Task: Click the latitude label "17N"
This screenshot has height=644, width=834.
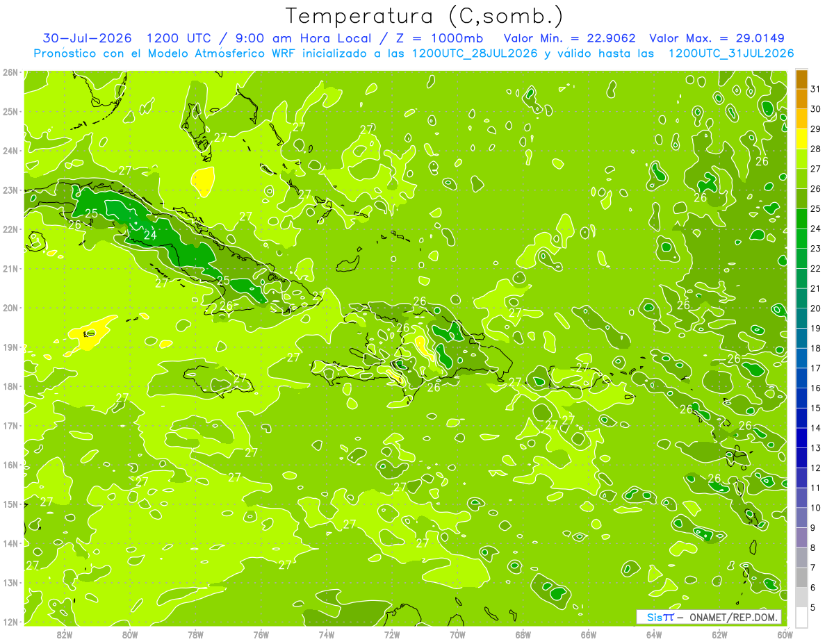Action: pos(10,426)
